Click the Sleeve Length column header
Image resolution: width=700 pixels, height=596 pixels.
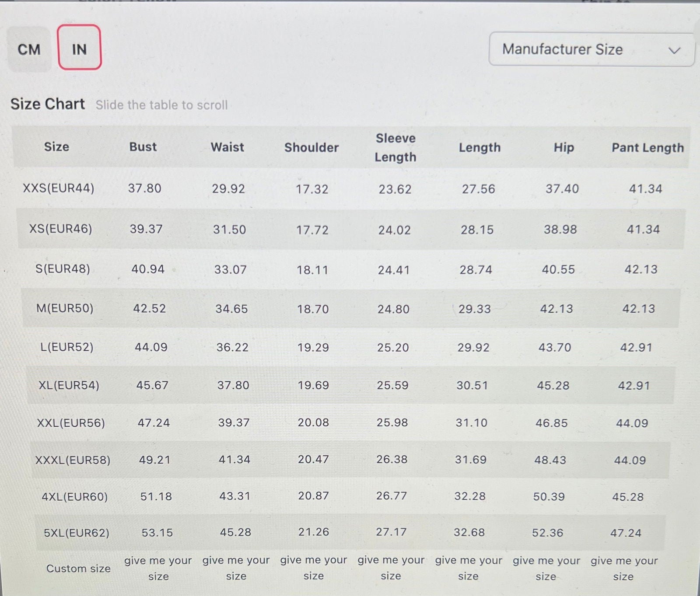tap(395, 148)
